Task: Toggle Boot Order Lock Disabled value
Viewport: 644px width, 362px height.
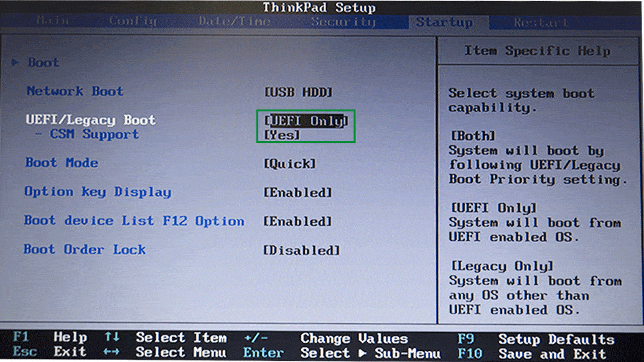Action: click(302, 251)
